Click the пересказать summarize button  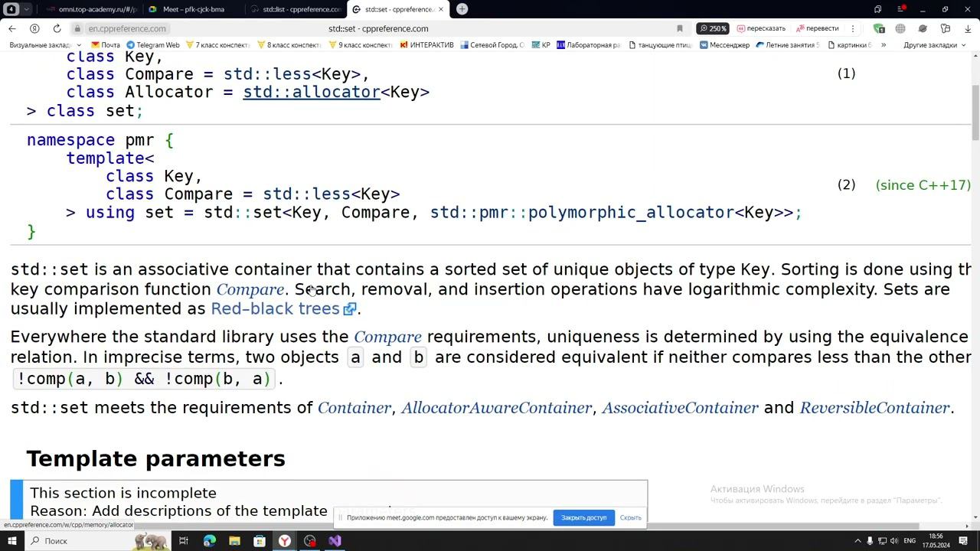click(761, 28)
